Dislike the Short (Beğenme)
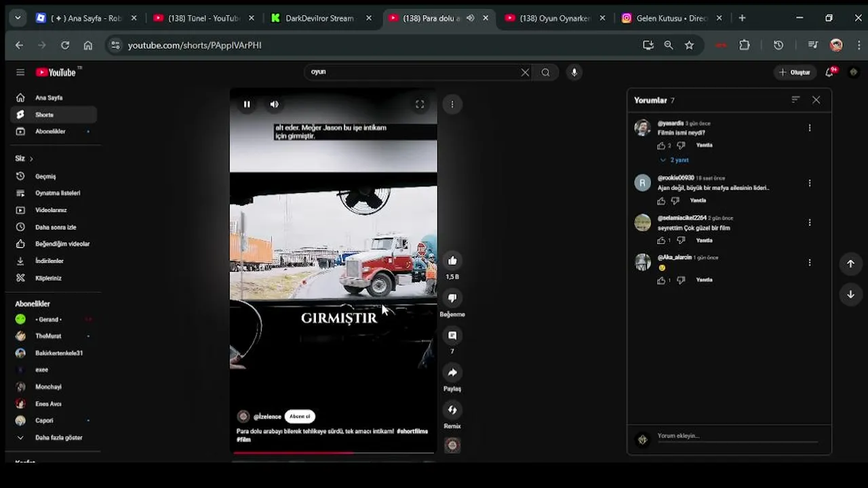The width and height of the screenshot is (868, 488). click(452, 298)
